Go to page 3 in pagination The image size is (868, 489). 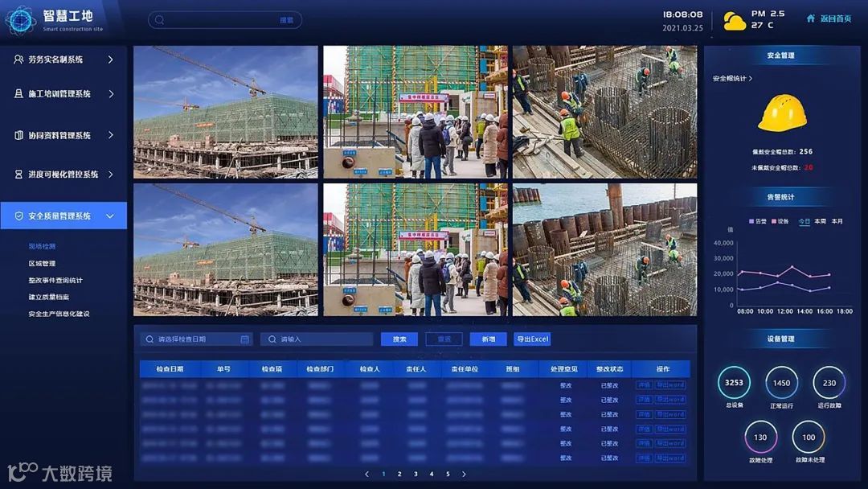point(416,474)
